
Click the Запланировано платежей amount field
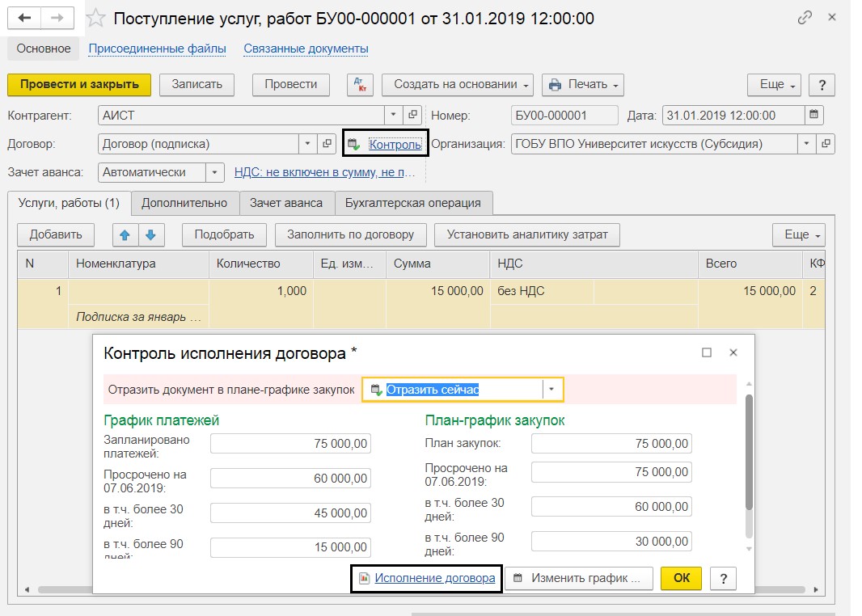pyautogui.click(x=290, y=443)
